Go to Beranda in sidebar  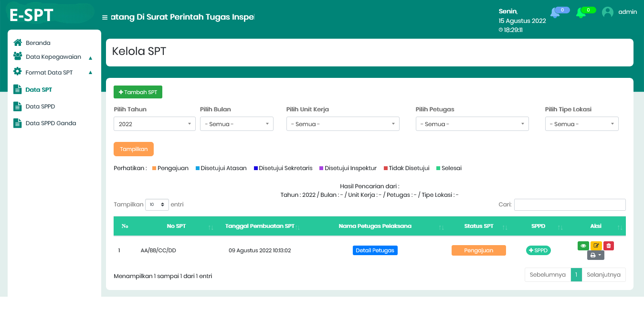38,43
